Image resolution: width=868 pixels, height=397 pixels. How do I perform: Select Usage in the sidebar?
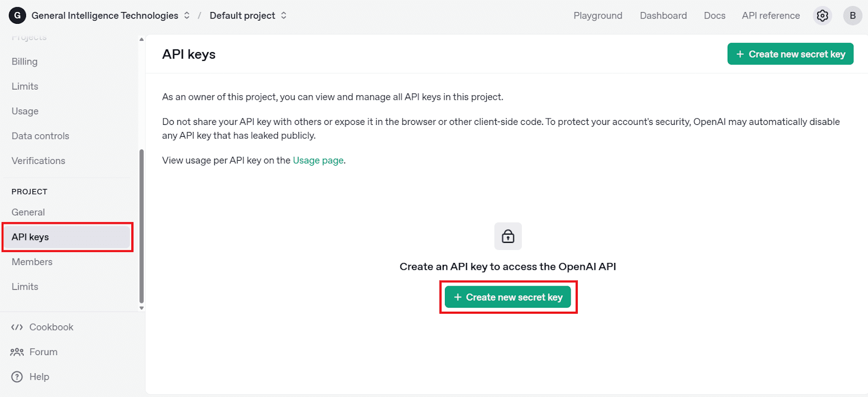pos(25,111)
